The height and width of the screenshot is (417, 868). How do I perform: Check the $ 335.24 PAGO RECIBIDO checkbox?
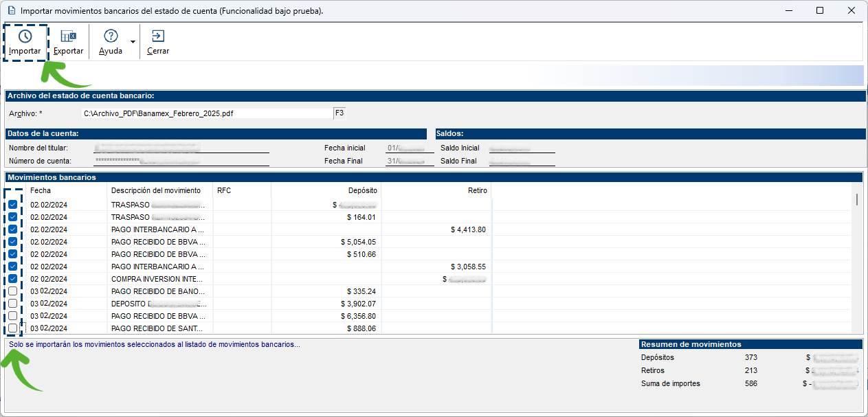13,291
